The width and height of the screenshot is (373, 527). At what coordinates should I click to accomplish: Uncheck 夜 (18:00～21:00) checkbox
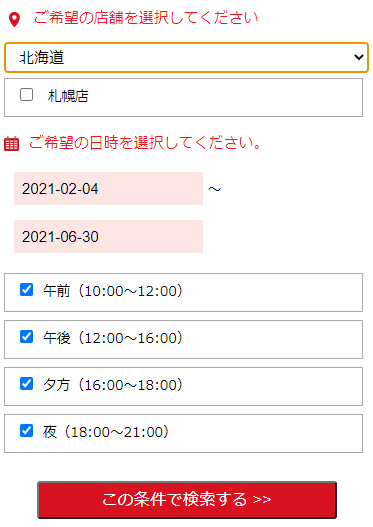coord(27,431)
